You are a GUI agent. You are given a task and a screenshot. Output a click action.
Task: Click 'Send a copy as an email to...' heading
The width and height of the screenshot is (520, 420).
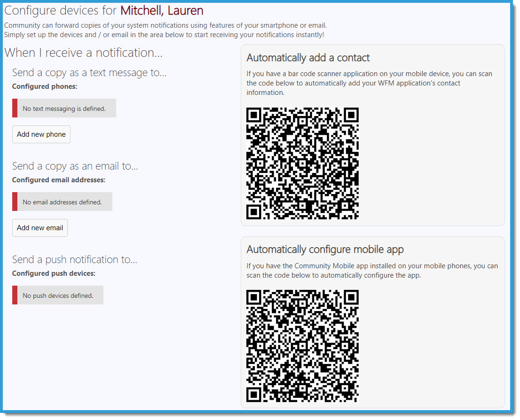(75, 166)
